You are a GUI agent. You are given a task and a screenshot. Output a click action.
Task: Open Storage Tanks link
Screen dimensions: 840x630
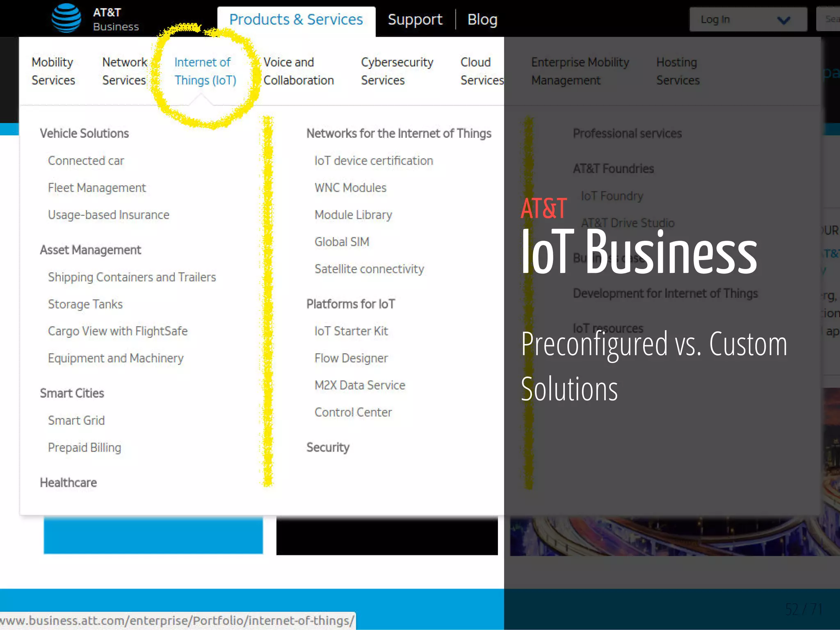pos(85,304)
